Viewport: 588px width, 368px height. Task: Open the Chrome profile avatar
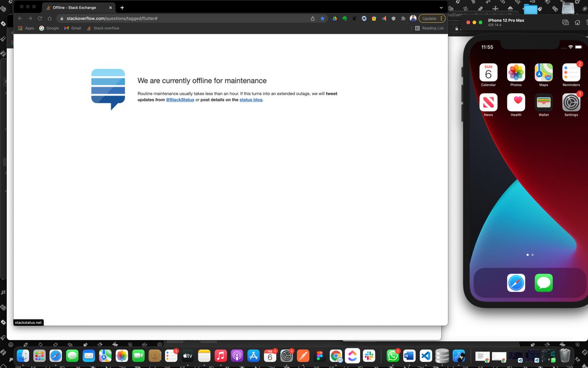click(413, 18)
